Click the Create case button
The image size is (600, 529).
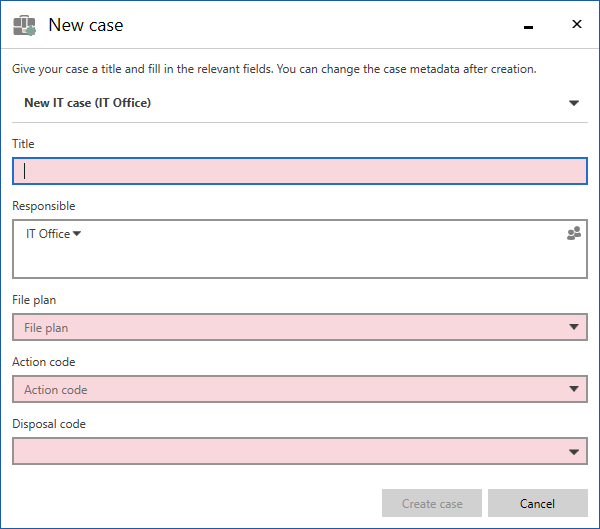point(432,503)
